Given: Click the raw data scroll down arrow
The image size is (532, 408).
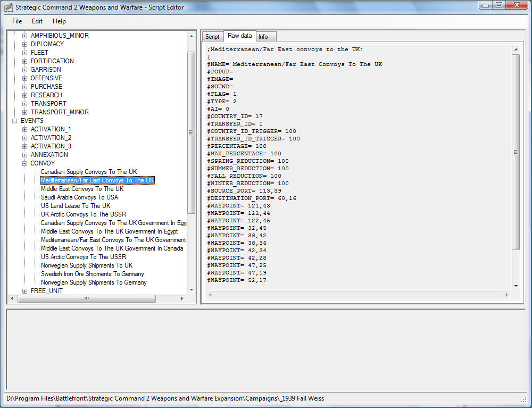Looking at the screenshot, I should pyautogui.click(x=516, y=286).
